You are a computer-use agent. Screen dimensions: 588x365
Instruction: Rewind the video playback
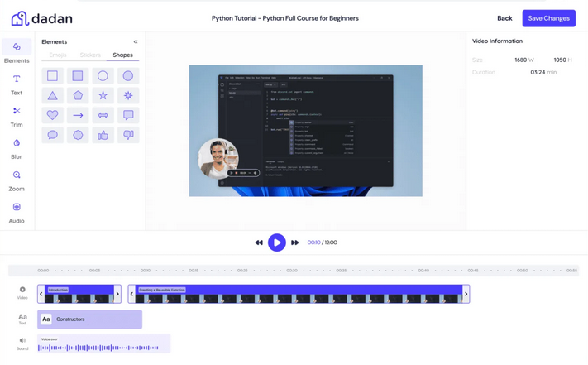click(x=259, y=243)
